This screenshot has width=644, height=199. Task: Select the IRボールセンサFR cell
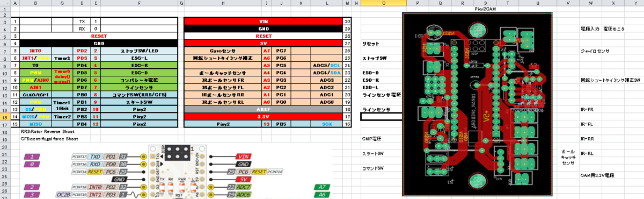coord(223,80)
